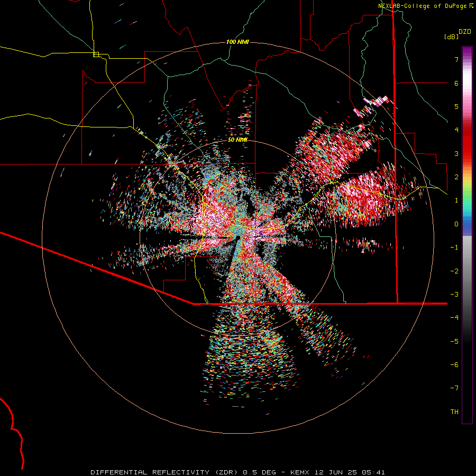Click the legend value 0
This screenshot has height=476, width=476.
tap(456, 224)
